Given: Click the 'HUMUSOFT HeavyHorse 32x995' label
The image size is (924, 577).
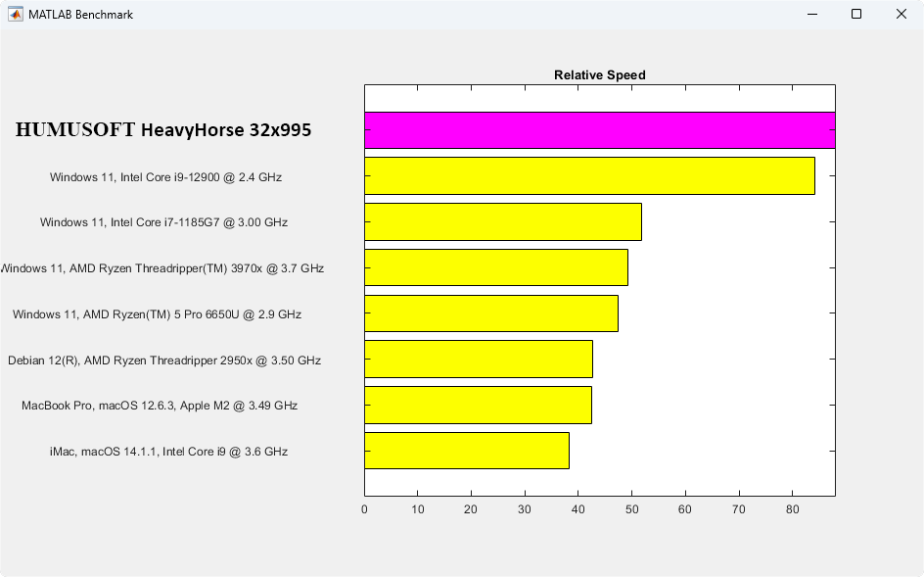Looking at the screenshot, I should point(163,129).
